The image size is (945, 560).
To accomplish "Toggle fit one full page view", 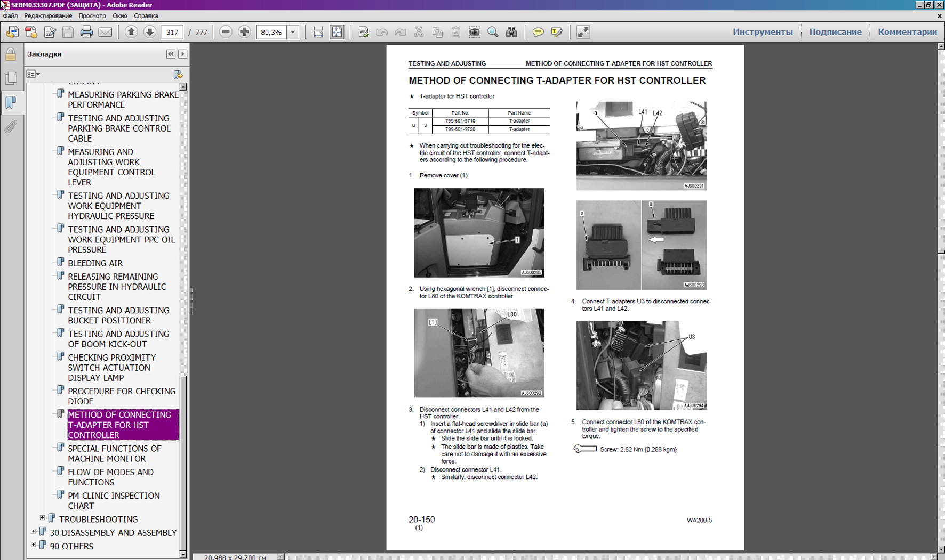I will (x=337, y=33).
